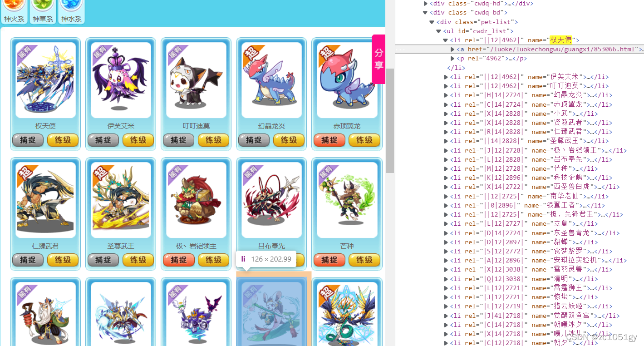
Task: Select the li row named 雷霆狮王
Action: coord(519,288)
